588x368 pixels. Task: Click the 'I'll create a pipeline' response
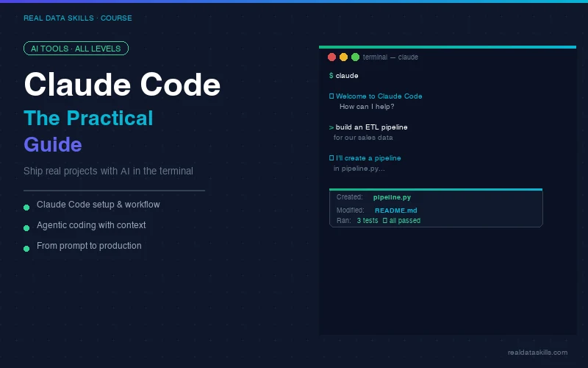click(x=368, y=158)
